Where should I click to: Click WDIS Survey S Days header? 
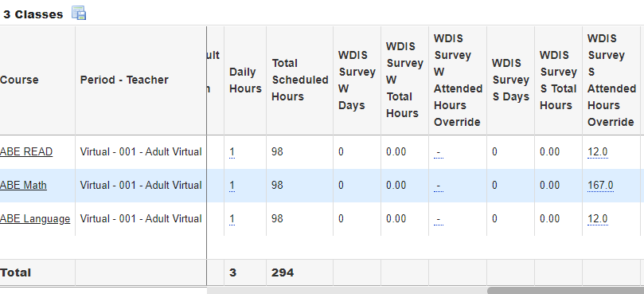(x=510, y=80)
